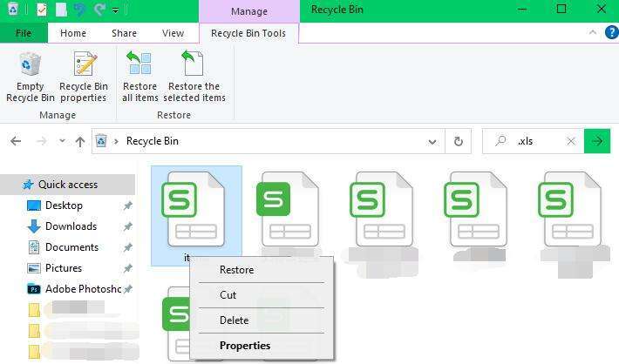Switch to the View tab
Viewport: 619px width, 364px height.
[173, 33]
